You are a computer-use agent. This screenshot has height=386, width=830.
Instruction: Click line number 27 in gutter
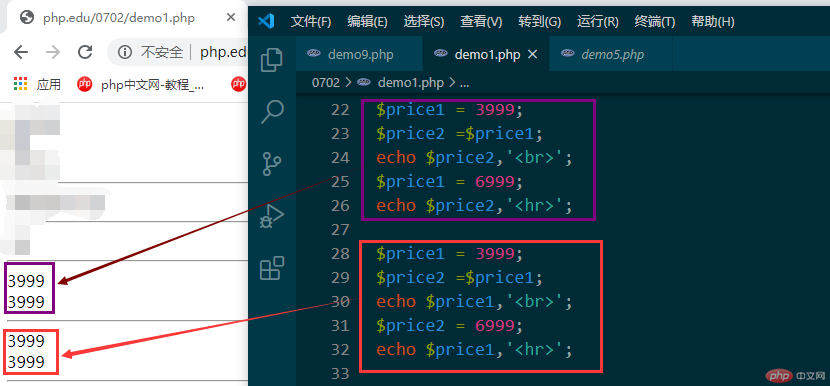(340, 229)
